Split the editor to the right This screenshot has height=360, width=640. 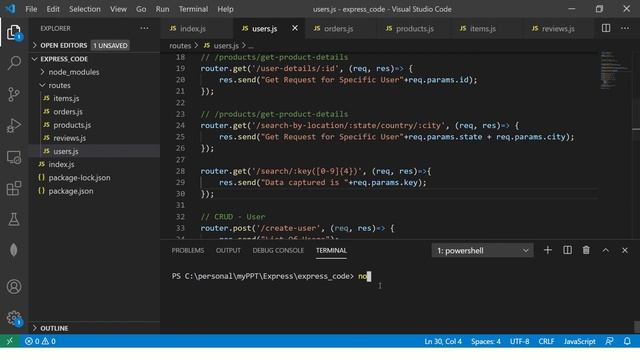(606, 28)
